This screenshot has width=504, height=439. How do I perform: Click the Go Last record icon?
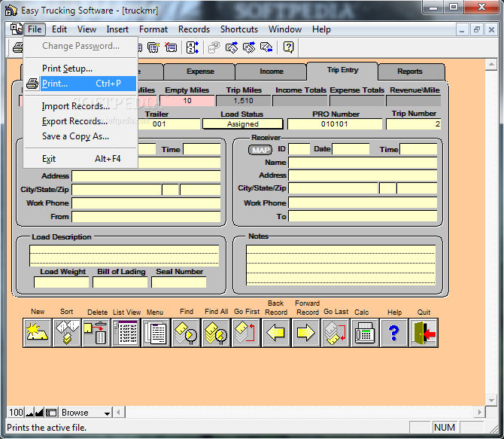coord(335,333)
